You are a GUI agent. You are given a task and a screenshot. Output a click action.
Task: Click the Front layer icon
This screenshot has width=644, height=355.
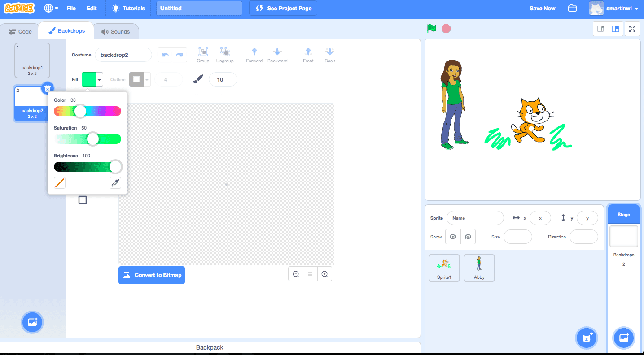308,55
